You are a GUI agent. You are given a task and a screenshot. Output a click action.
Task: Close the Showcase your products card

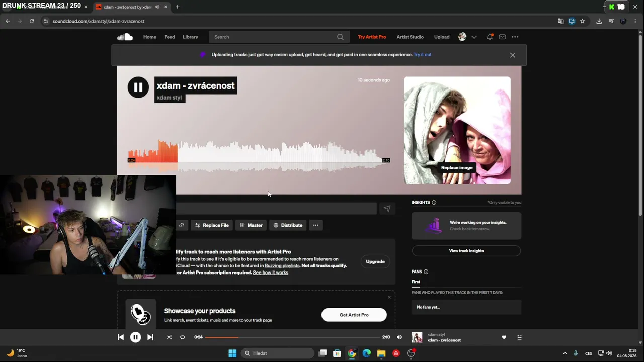click(389, 297)
